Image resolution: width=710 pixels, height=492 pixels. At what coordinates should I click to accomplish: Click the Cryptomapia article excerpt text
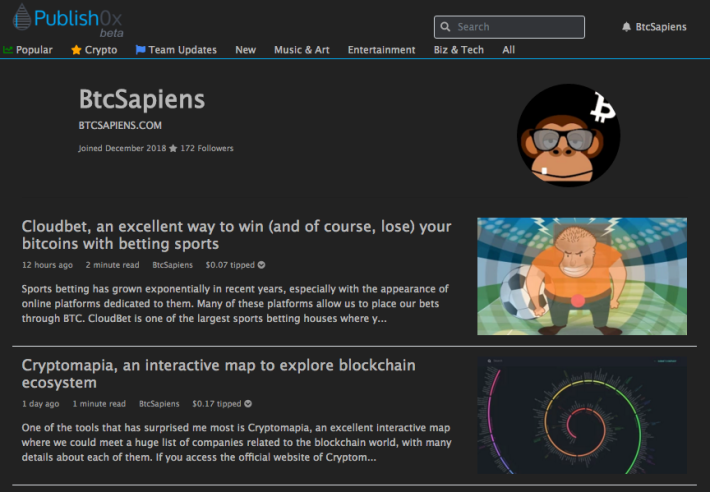click(x=236, y=442)
